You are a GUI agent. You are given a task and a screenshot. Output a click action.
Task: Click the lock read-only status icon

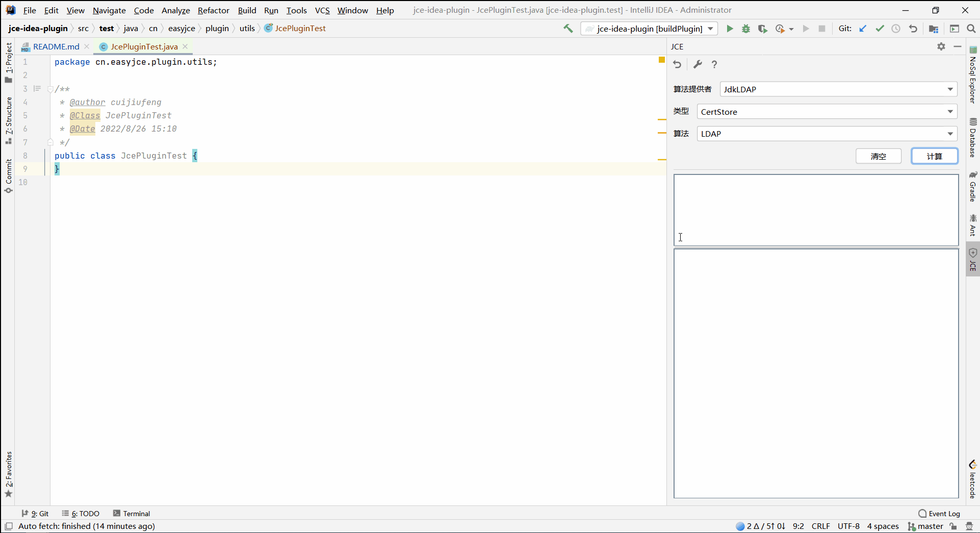[953, 526]
